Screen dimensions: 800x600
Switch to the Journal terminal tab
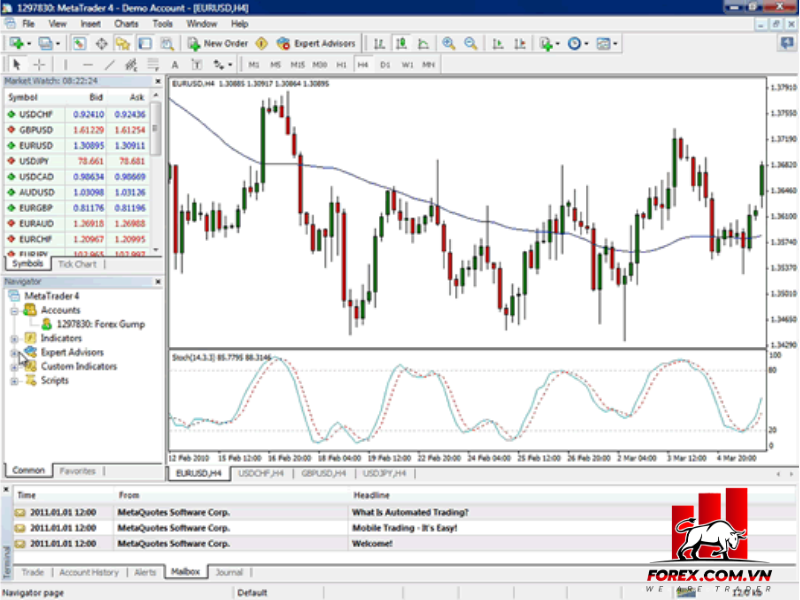click(229, 572)
